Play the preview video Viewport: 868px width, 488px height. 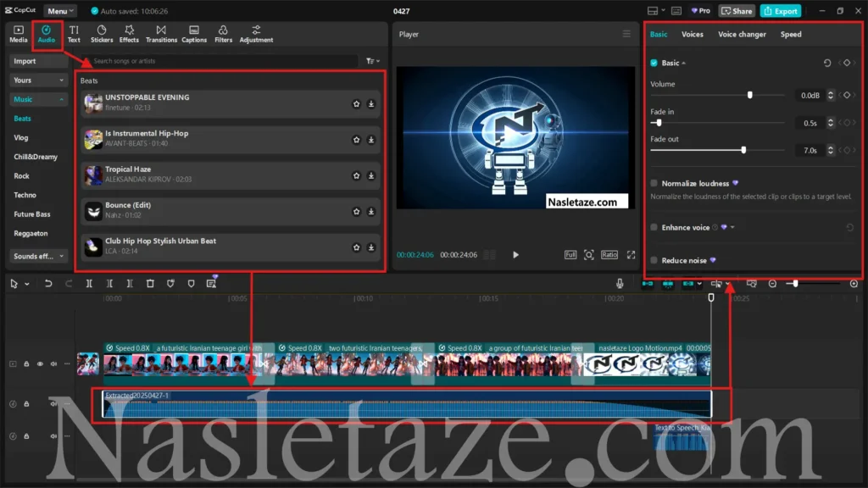click(515, 254)
